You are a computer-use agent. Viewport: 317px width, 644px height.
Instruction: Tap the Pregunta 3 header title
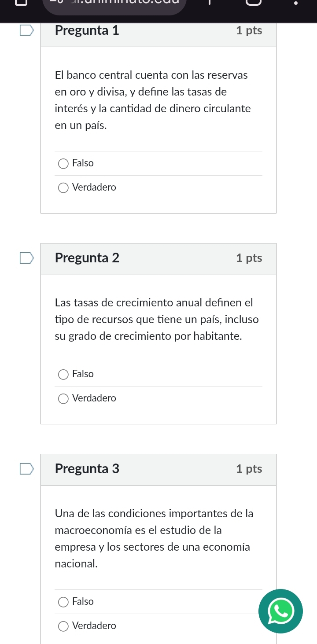tap(87, 469)
